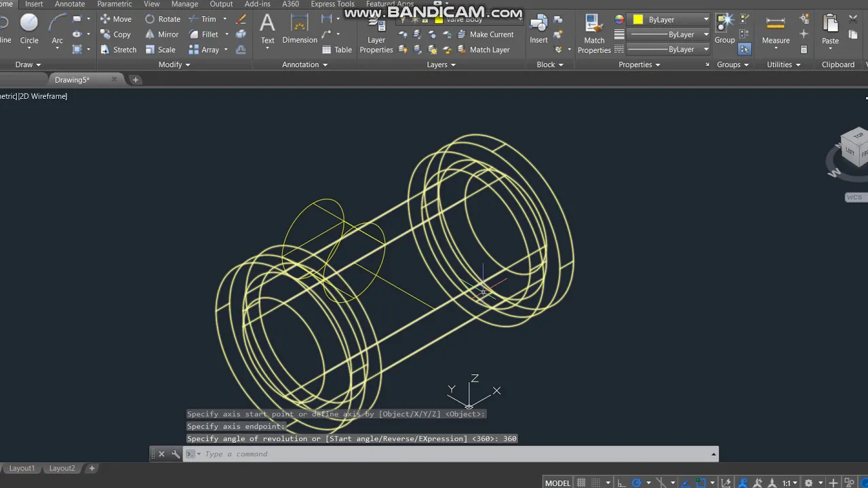Click the Cut scissors icon
The image size is (868, 488).
coord(854,19)
